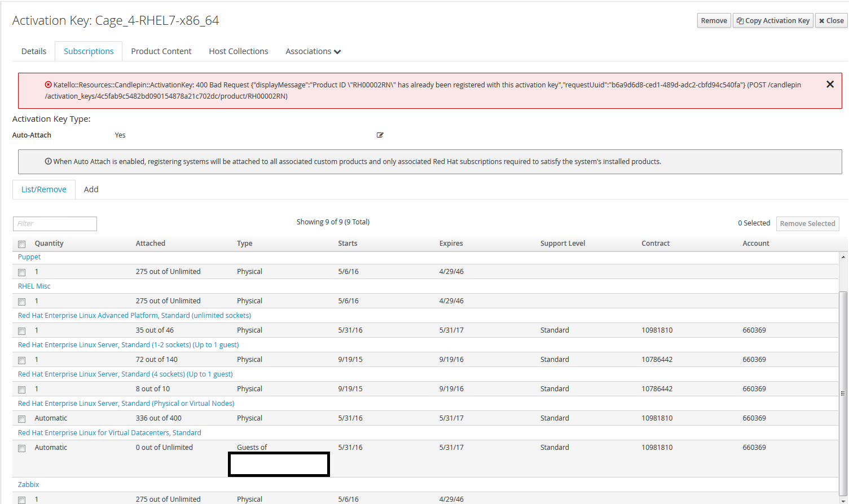Click the '336 out of 400' cell

159,418
